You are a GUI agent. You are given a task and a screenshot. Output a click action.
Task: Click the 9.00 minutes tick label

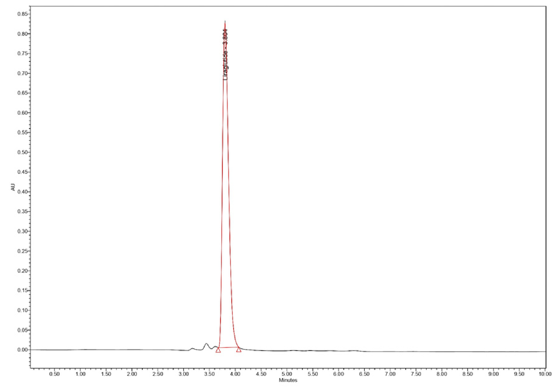tap(493, 374)
